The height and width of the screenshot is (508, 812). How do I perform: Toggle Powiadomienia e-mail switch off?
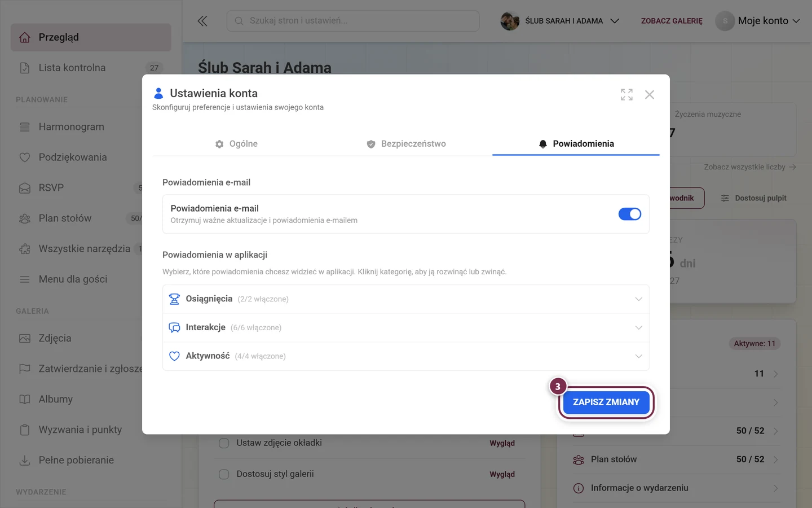630,214
